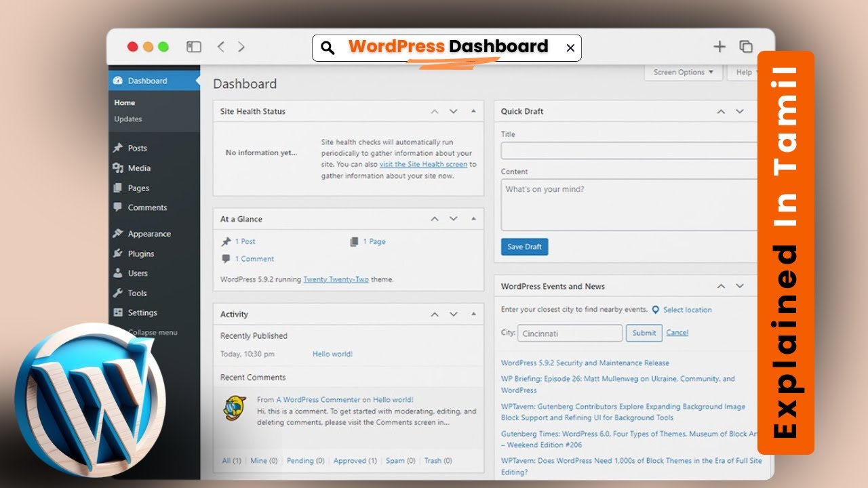Clear the address bar with X icon
The image size is (868, 488).
[x=570, y=47]
